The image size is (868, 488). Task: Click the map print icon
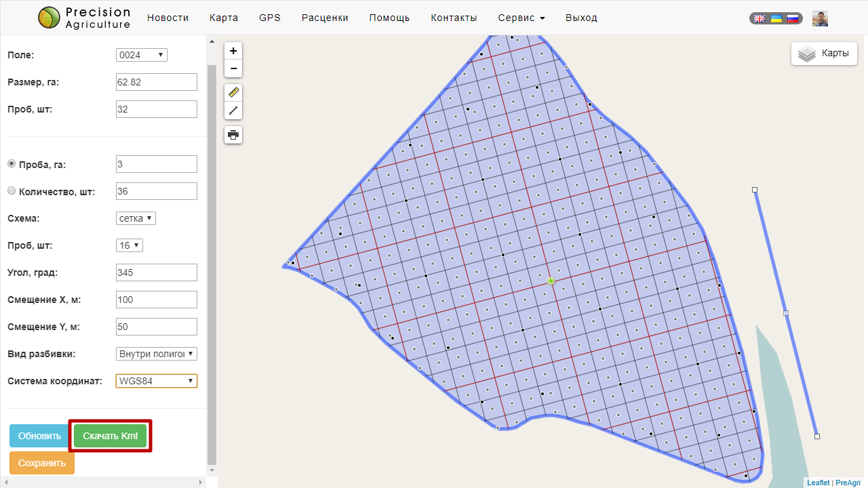click(x=233, y=135)
